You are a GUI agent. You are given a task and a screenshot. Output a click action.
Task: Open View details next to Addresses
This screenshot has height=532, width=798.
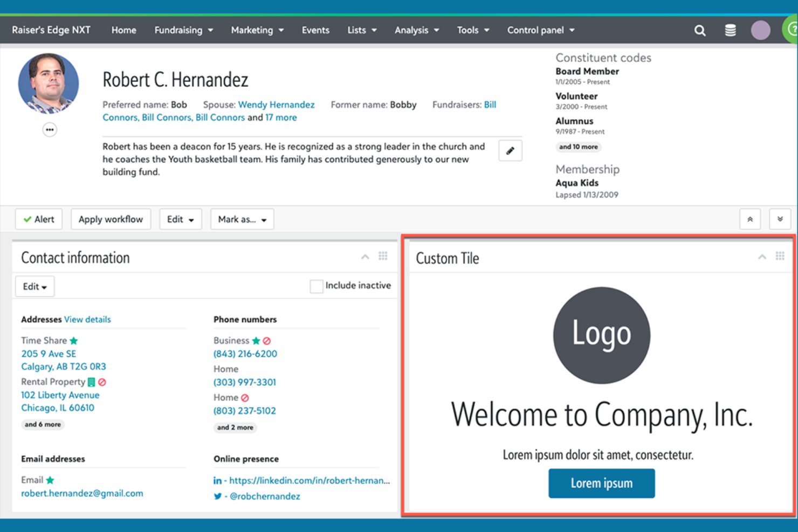87,319
